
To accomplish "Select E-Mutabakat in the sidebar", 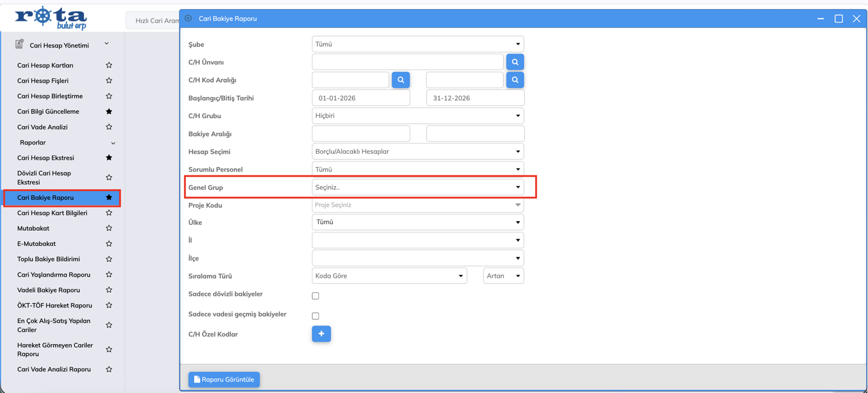I will tap(36, 244).
